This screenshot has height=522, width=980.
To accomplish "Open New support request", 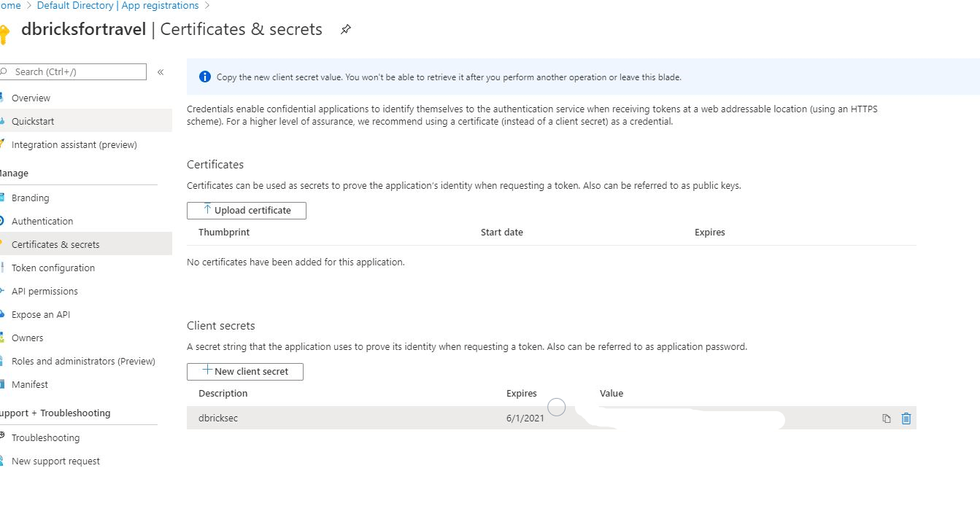I will (55, 461).
